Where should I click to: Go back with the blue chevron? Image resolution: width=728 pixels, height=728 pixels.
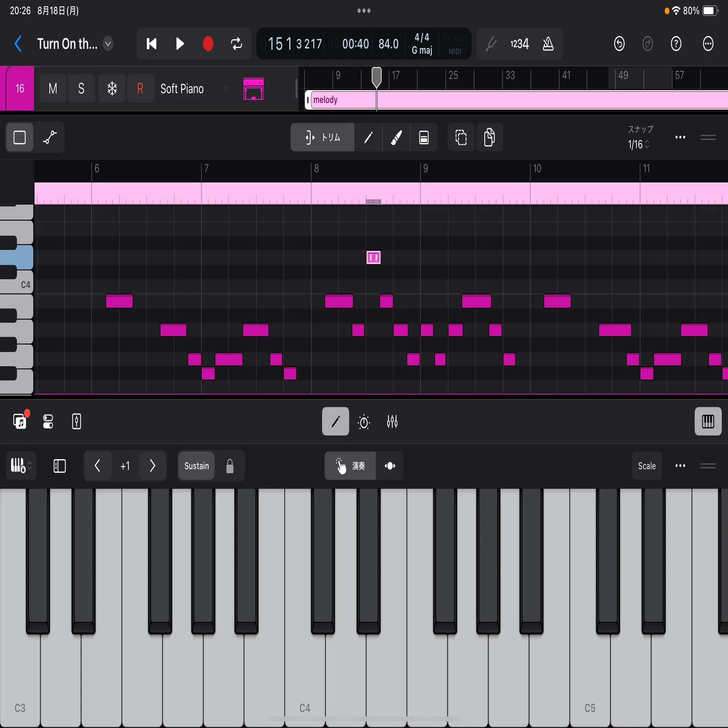click(x=18, y=44)
